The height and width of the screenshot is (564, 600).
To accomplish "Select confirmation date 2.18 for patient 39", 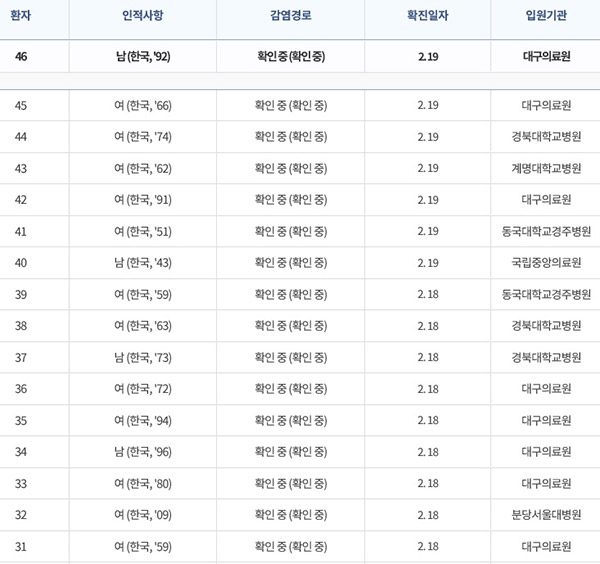I will (428, 295).
